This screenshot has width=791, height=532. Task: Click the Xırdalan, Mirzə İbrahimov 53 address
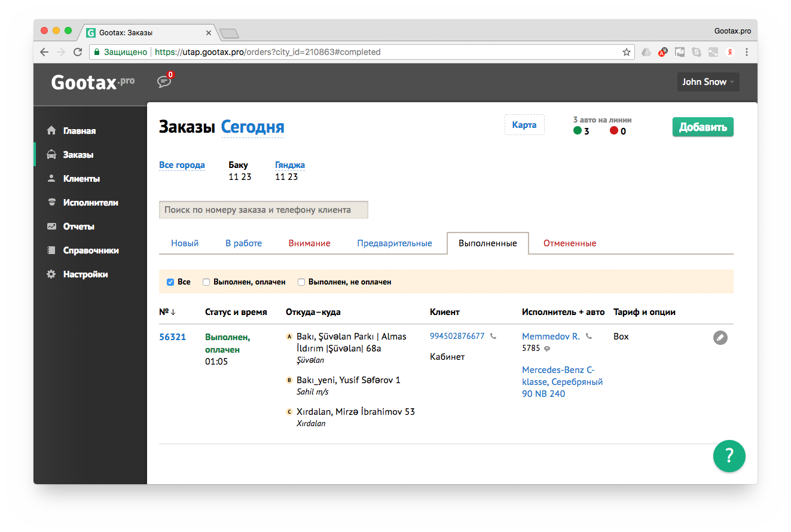pyautogui.click(x=356, y=412)
